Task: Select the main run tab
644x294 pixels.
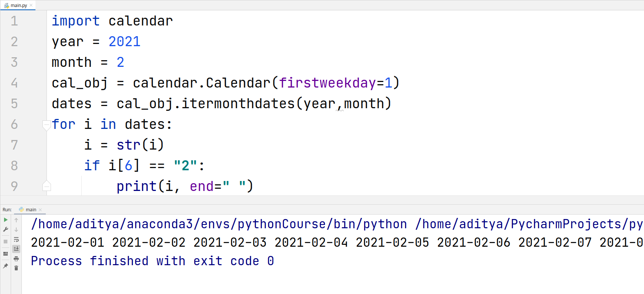Action: coord(31,209)
